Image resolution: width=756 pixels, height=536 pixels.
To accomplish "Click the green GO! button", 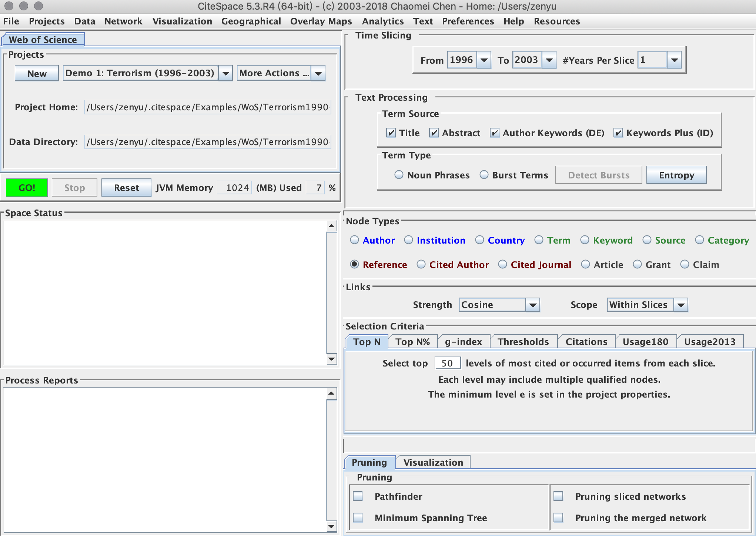I will click(27, 188).
